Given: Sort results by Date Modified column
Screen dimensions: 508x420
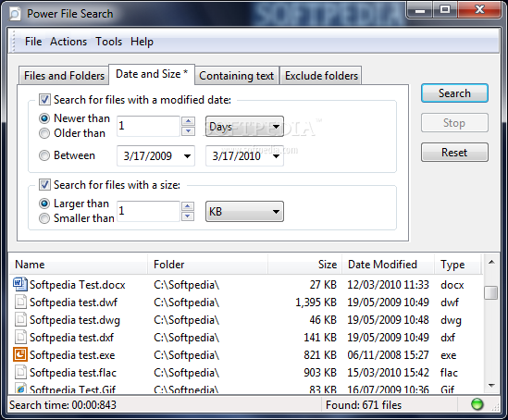Looking at the screenshot, I should coord(388,265).
